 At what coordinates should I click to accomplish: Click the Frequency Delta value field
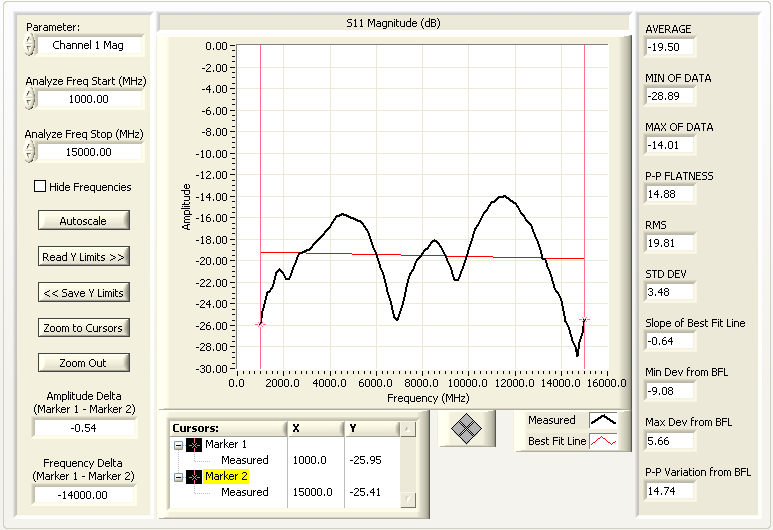[x=84, y=495]
